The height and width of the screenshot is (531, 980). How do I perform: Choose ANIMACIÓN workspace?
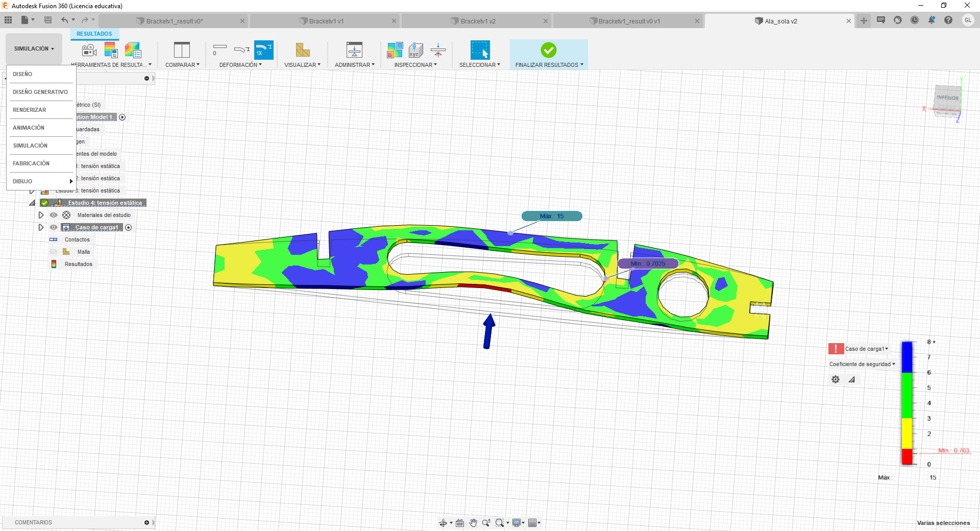41,128
